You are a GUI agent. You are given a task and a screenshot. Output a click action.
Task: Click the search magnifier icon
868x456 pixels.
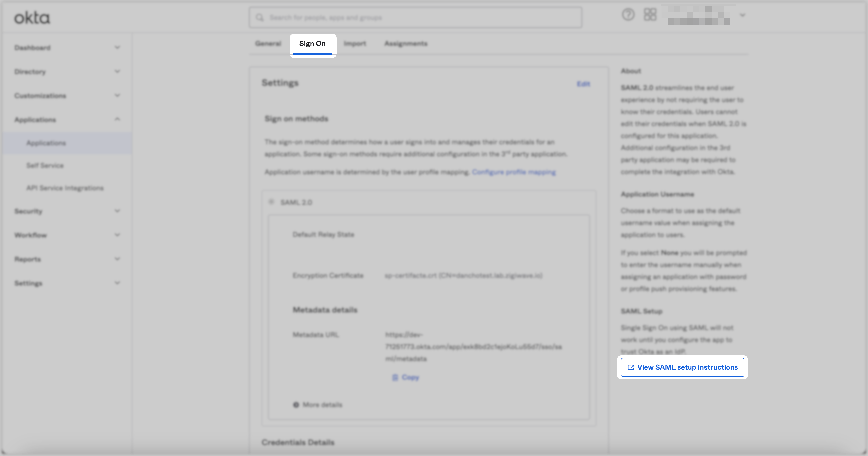(260, 17)
